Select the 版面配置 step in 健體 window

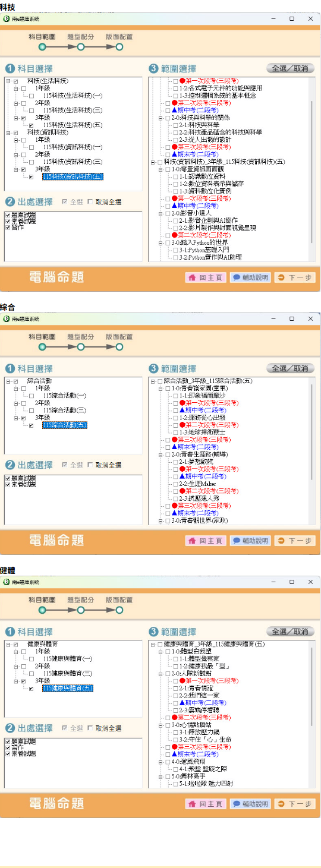pos(119,610)
